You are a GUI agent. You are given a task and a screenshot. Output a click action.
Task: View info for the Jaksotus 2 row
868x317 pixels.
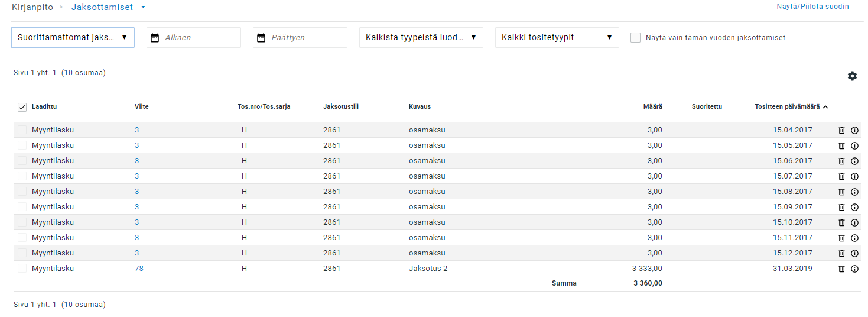pyautogui.click(x=854, y=269)
